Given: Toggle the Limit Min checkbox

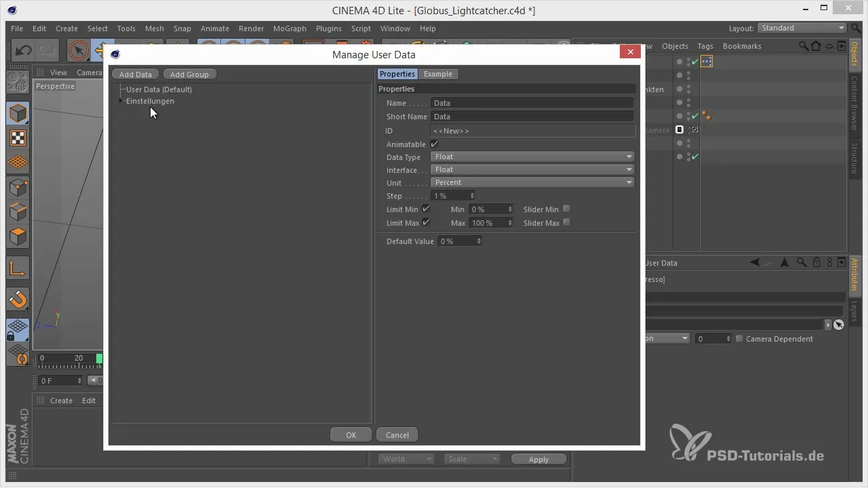Looking at the screenshot, I should point(426,209).
